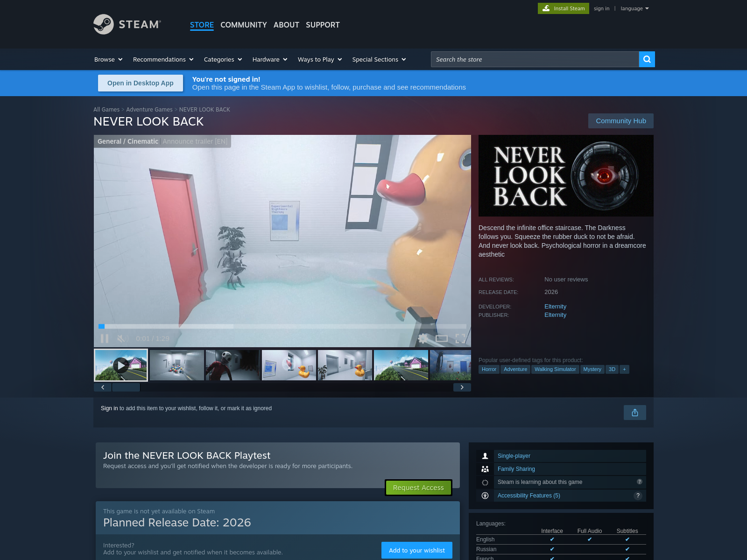Select the Walking Simulator tag
This screenshot has height=560, width=747.
[555, 369]
